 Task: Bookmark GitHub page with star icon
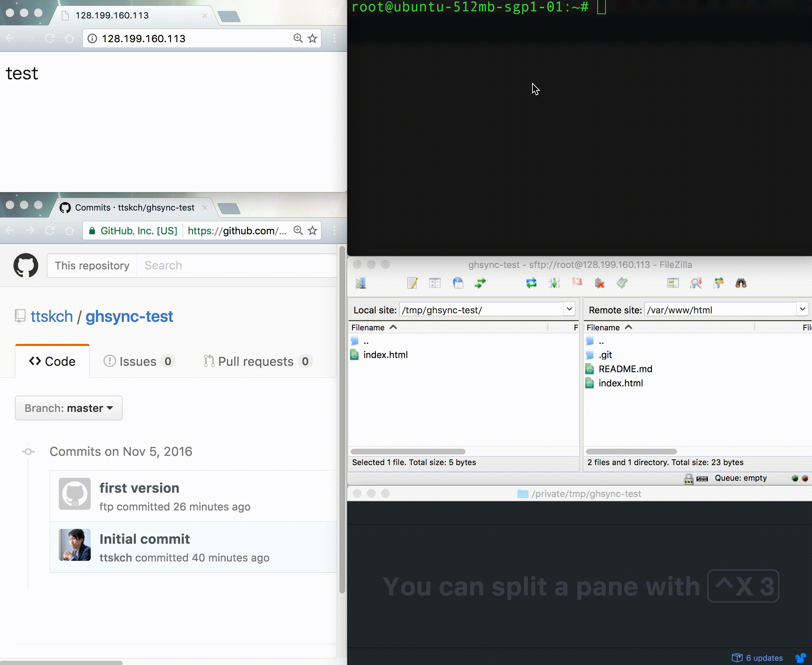click(x=312, y=231)
